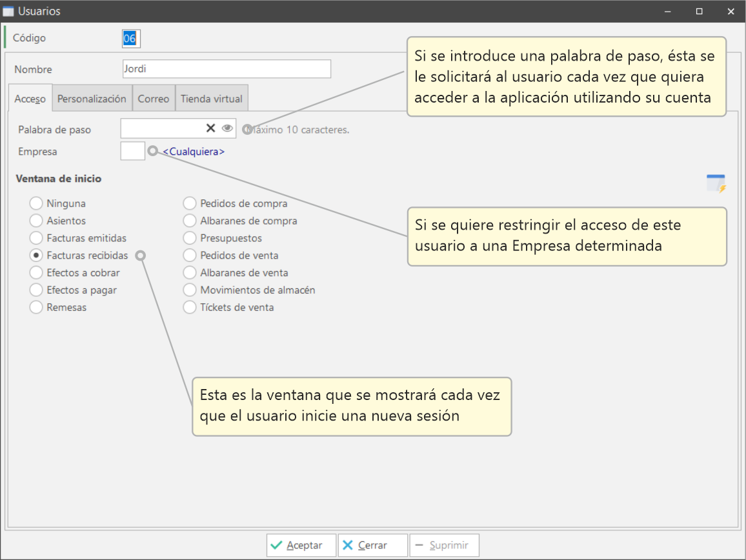Click the Código field showing 06
This screenshot has width=746, height=560.
pos(130,39)
